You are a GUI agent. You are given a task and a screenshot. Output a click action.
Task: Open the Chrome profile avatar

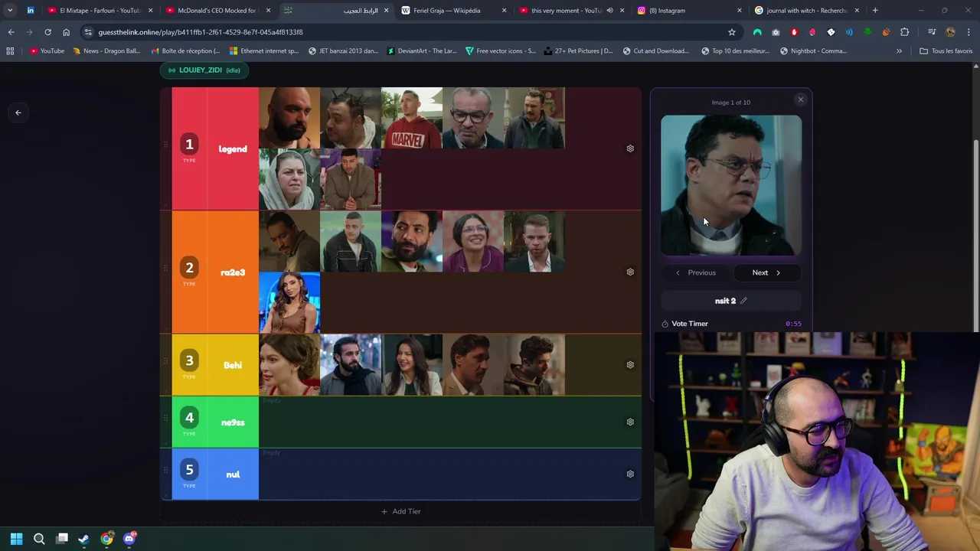click(950, 32)
